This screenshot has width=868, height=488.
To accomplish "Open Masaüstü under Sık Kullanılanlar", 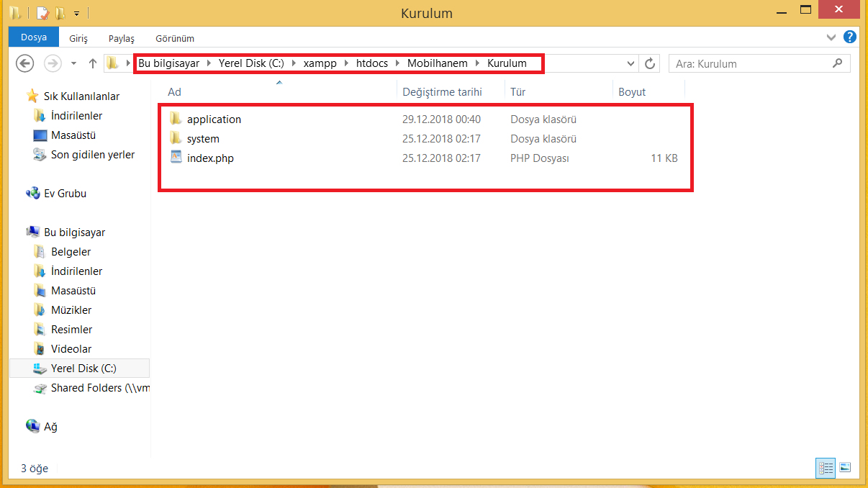I will [x=73, y=135].
